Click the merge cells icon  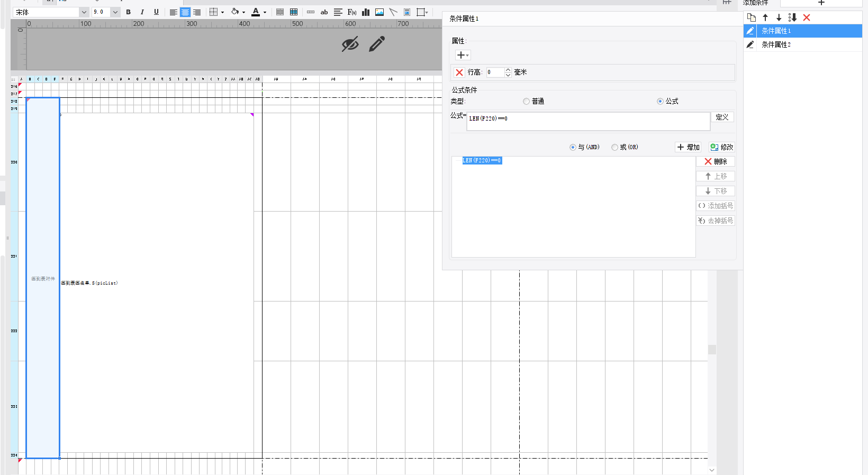point(280,12)
